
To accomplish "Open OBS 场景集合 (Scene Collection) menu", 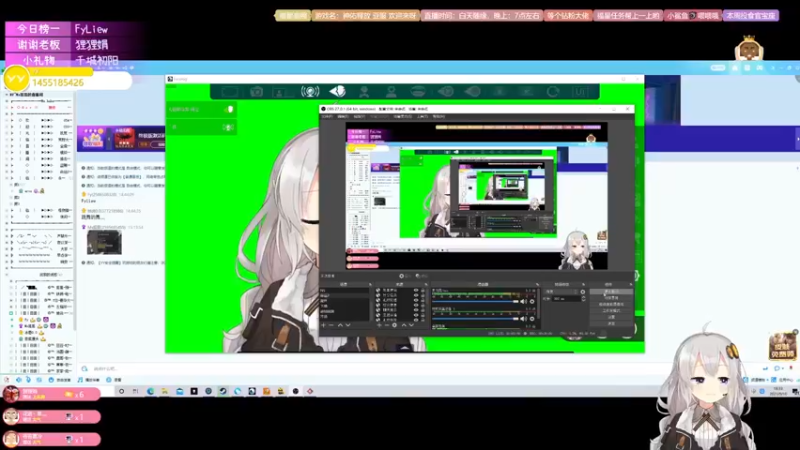I will [x=403, y=117].
